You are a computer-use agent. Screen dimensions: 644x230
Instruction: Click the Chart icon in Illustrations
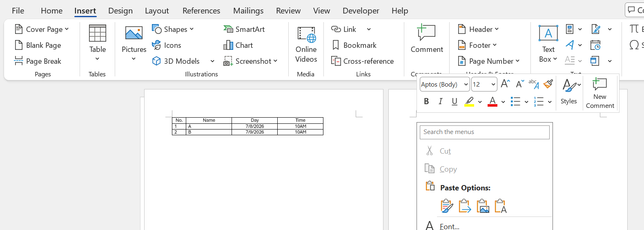228,45
